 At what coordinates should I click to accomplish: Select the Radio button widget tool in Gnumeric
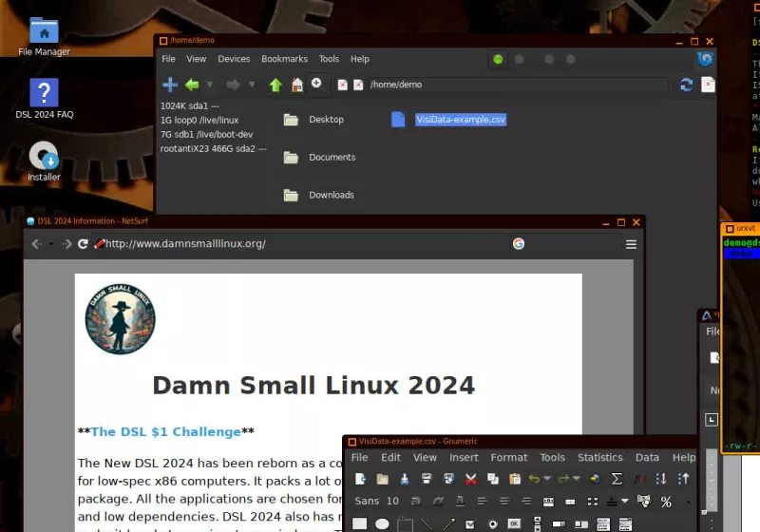point(492,523)
